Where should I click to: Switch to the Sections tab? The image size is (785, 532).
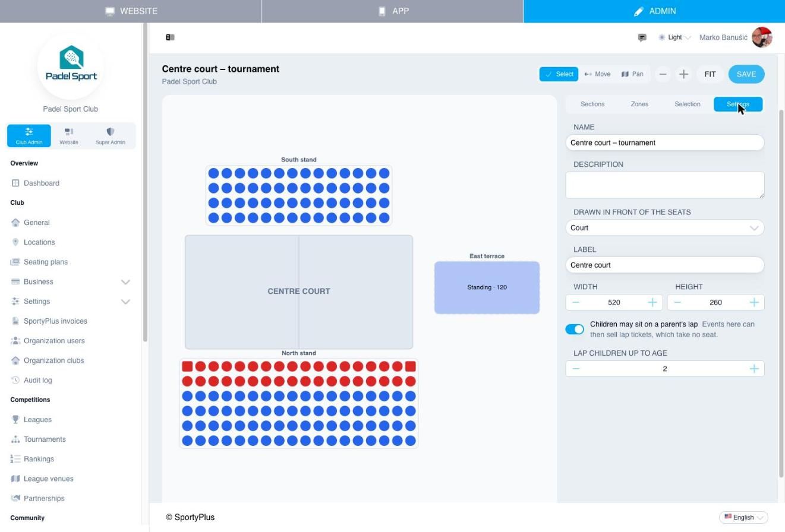coord(592,104)
